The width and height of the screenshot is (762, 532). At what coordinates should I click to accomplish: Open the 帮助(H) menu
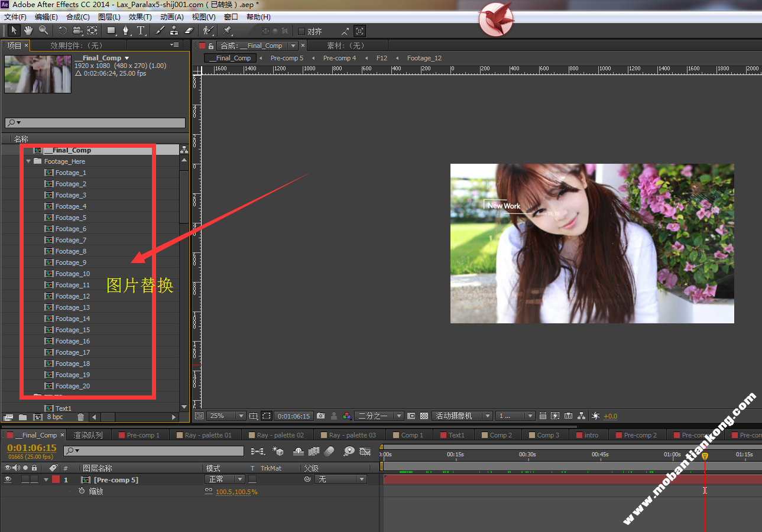pyautogui.click(x=258, y=17)
